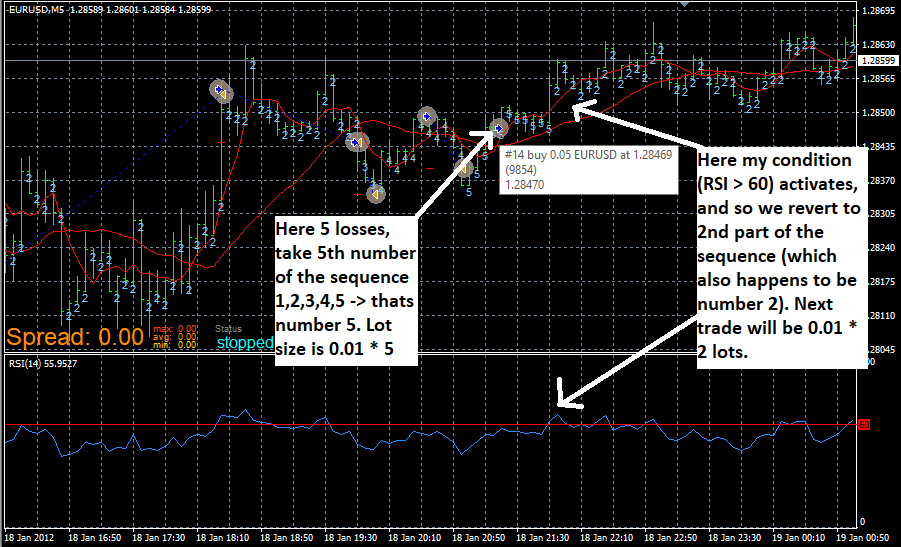Image resolution: width=901 pixels, height=547 pixels.
Task: Click price axis label '1.28305'
Action: point(880,213)
